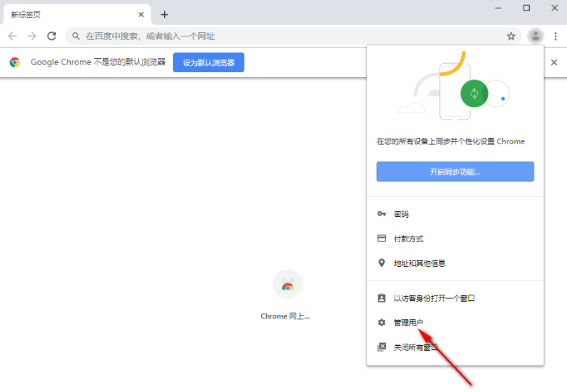
Task: Click the gear icon beside 管理用户
Action: tap(381, 322)
